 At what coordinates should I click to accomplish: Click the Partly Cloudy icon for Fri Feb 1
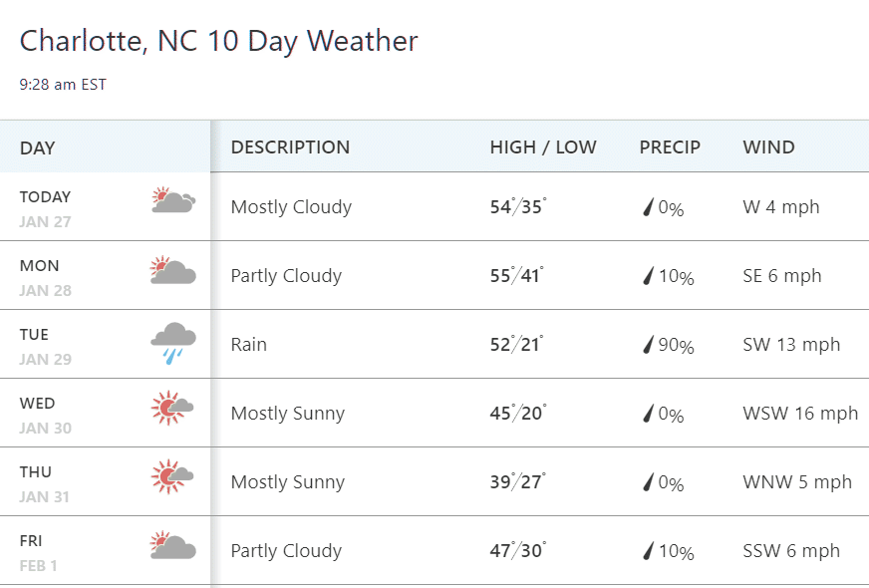pyautogui.click(x=173, y=545)
